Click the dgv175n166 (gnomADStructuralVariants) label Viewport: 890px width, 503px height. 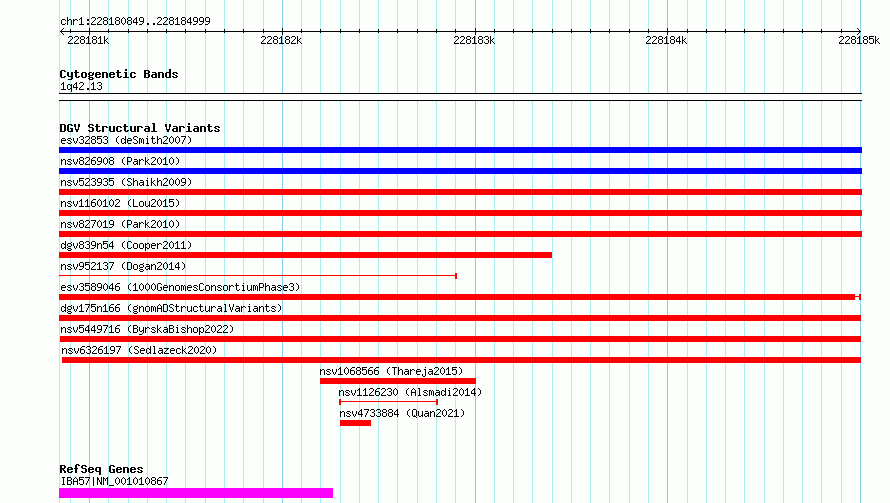[171, 308]
